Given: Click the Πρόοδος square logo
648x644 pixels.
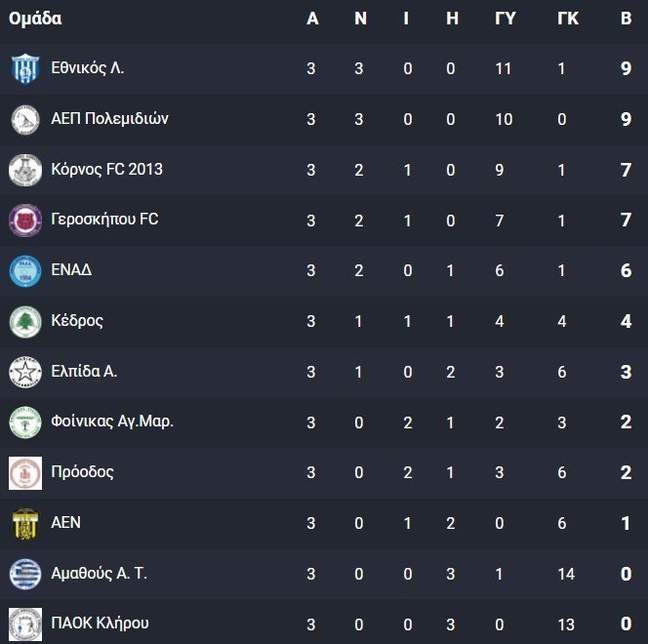Looking at the screenshot, I should pyautogui.click(x=25, y=473).
